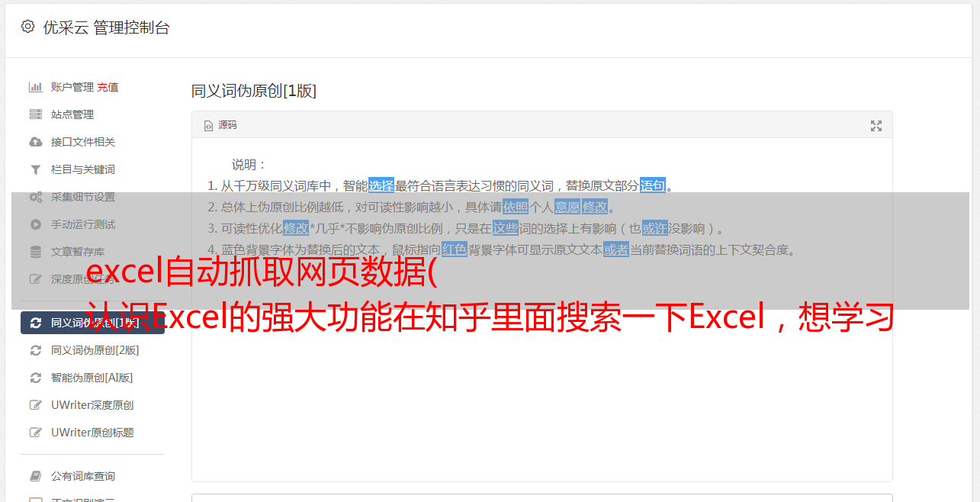This screenshot has height=502, width=980.
Task: Click the 站点管理 server icon
Action: [x=35, y=114]
